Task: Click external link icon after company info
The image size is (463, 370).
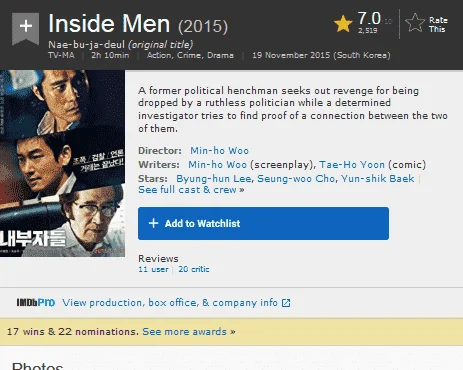Action: point(286,303)
